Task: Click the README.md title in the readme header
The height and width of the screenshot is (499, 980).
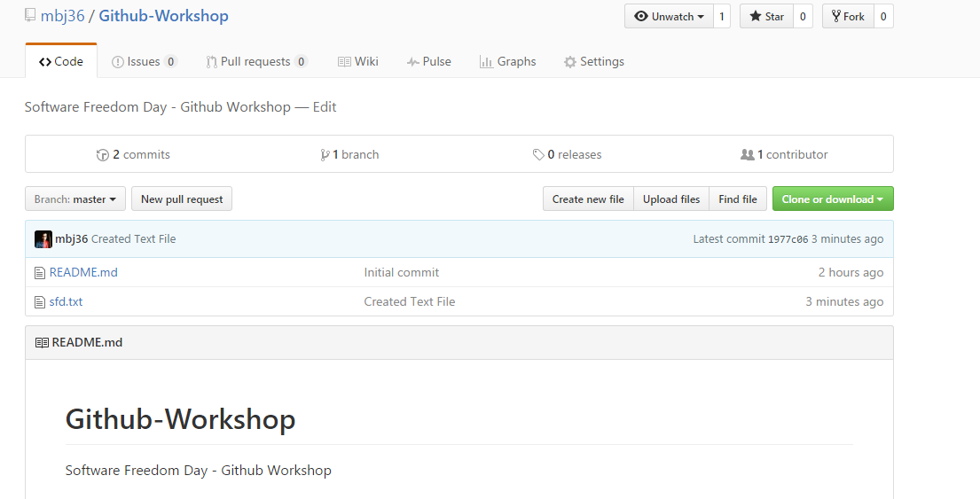Action: pyautogui.click(x=87, y=342)
